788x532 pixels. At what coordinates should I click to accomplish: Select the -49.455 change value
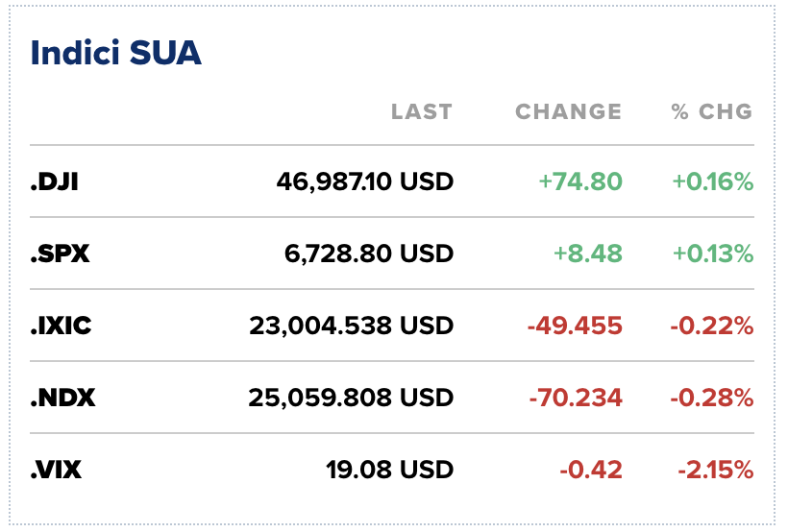point(574,326)
